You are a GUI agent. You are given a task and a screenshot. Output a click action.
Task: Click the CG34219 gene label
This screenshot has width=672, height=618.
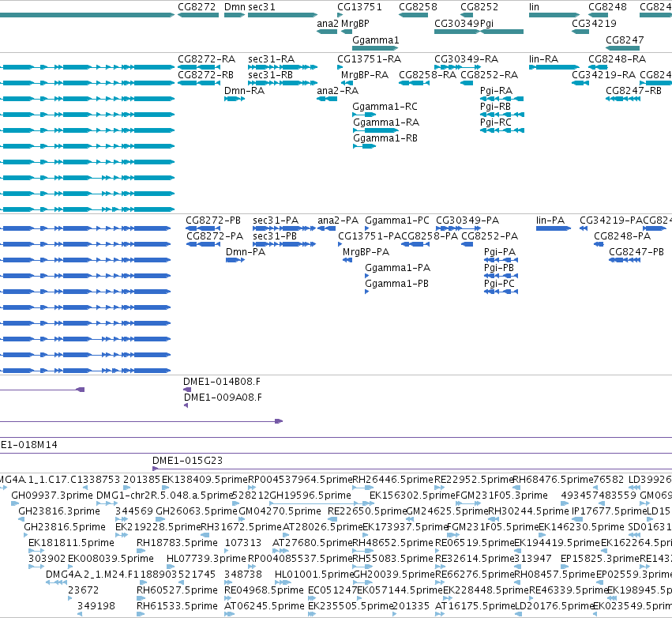594,24
